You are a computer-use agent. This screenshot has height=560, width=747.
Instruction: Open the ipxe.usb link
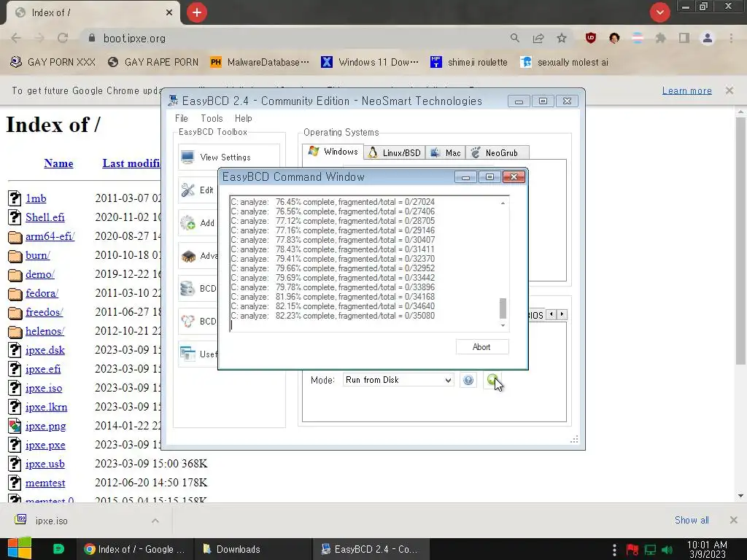point(44,464)
